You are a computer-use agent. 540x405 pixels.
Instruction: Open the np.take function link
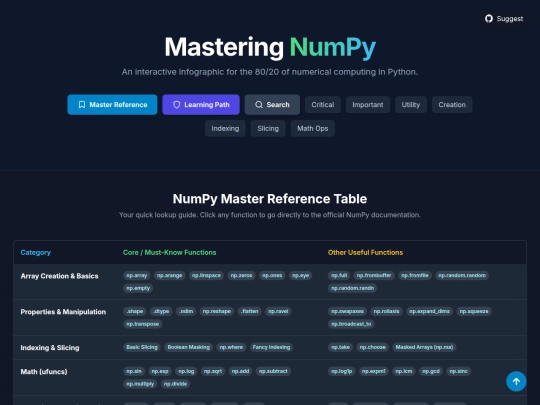tap(340, 347)
